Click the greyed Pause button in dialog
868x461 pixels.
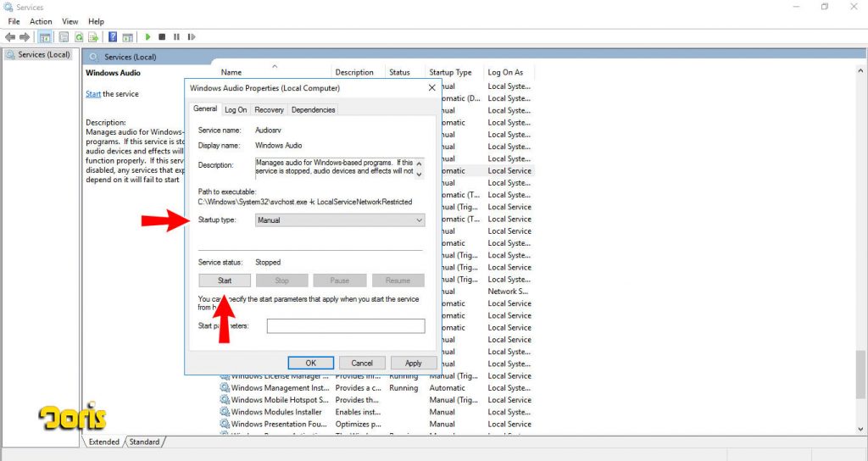click(x=340, y=280)
